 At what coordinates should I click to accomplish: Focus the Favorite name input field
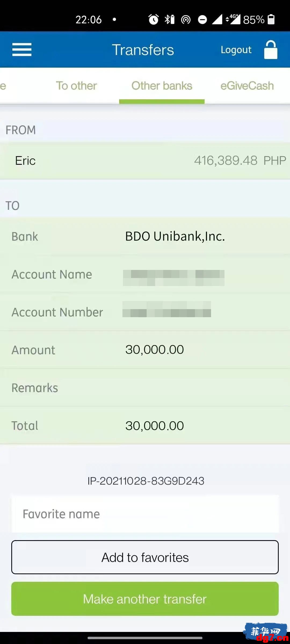click(x=145, y=514)
